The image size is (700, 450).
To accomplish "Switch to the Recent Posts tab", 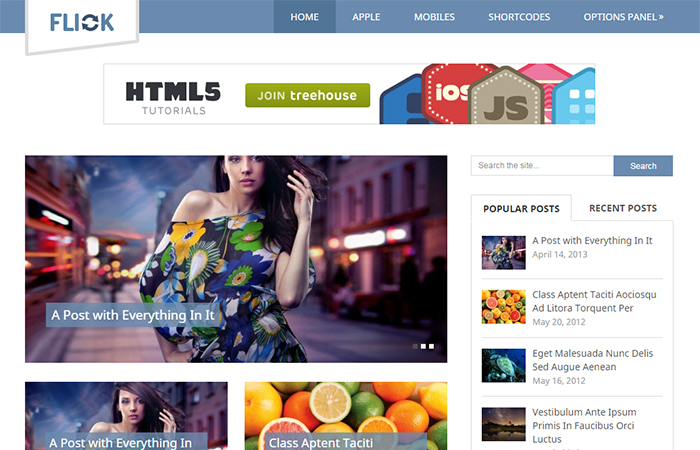I will [x=623, y=208].
